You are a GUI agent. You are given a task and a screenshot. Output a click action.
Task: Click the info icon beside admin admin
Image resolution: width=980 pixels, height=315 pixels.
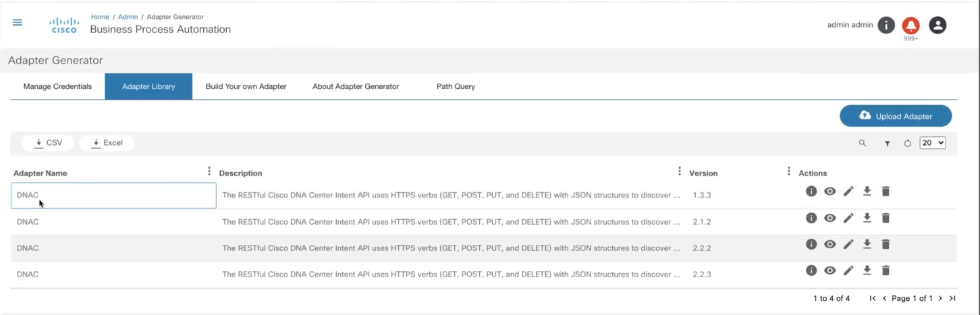(x=886, y=25)
